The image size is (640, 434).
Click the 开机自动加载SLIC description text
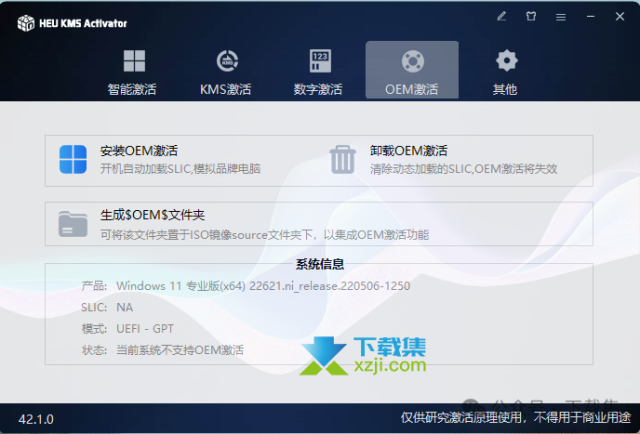click(180, 169)
